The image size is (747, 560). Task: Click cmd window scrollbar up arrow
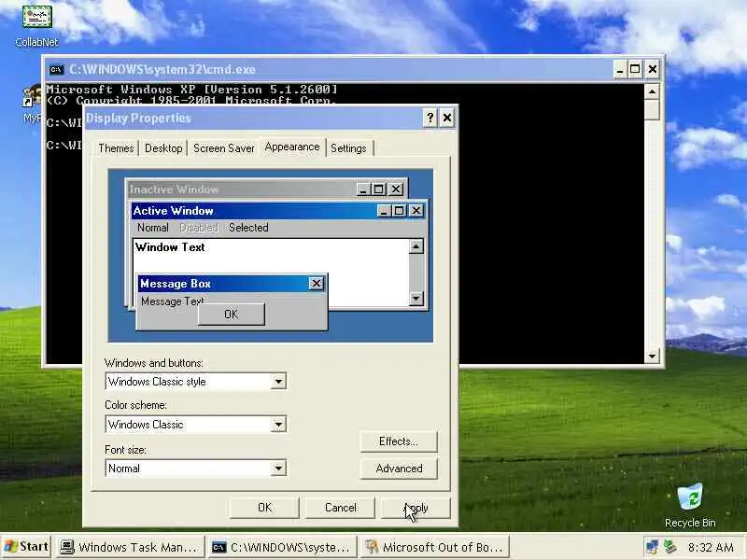652,91
